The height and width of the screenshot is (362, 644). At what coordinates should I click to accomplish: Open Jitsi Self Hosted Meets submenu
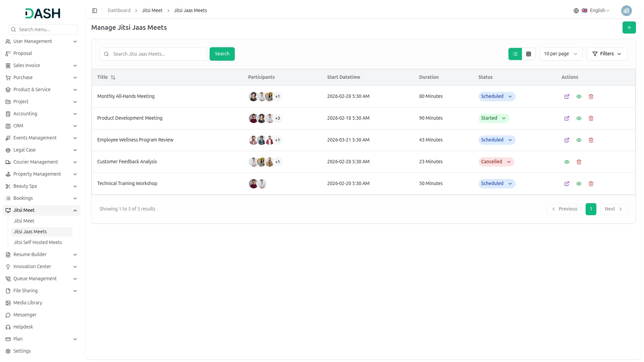tap(38, 242)
